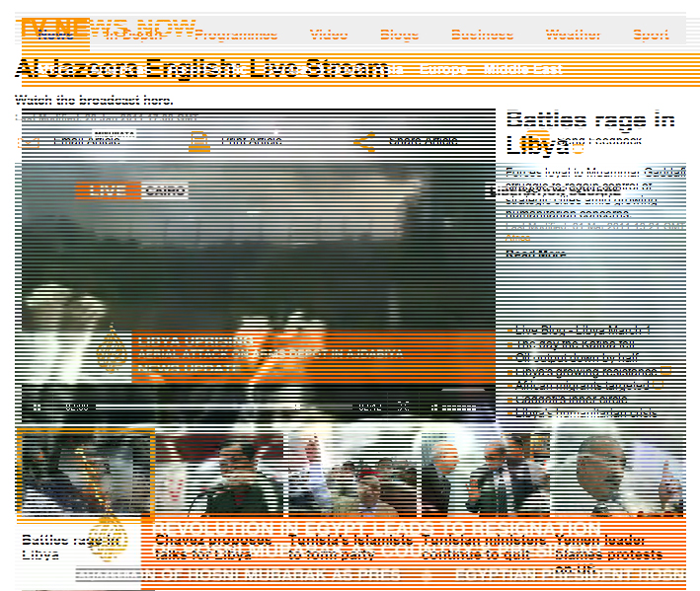Select the Tunisia's Islamists thumbnail
This screenshot has width=700, height=591.
[352, 474]
